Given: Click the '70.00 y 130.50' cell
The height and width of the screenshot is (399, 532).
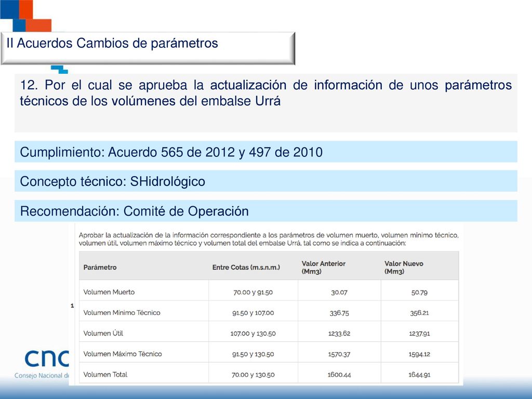Looking at the screenshot, I should (x=253, y=375).
